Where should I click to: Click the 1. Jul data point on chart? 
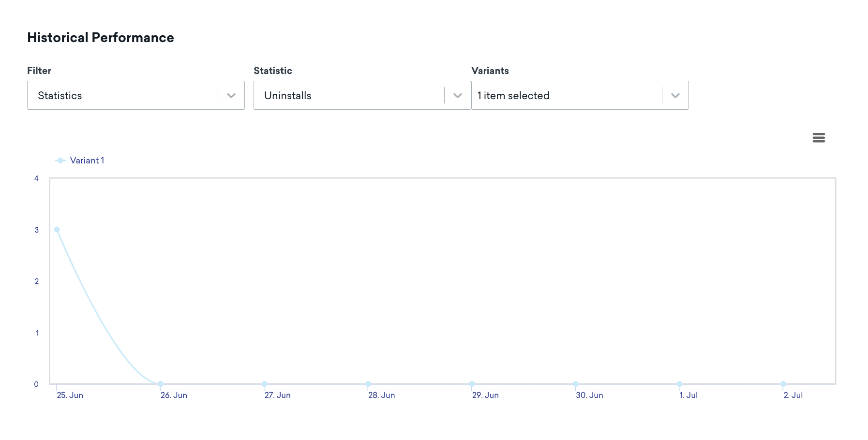coord(680,384)
